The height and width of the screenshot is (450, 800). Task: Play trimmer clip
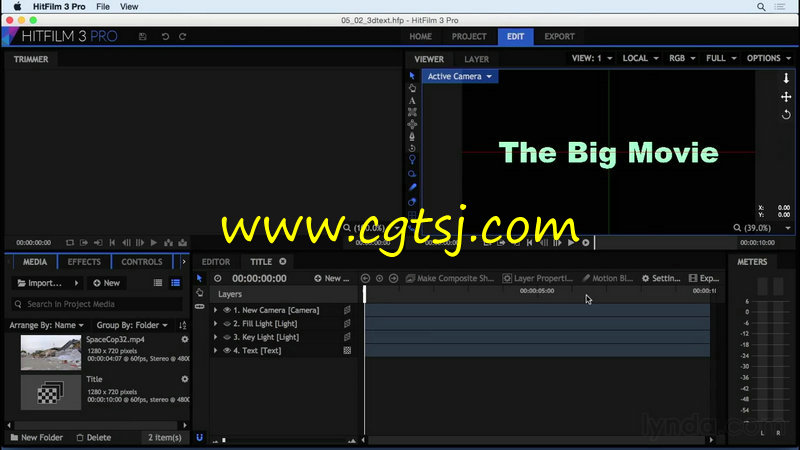coord(154,243)
